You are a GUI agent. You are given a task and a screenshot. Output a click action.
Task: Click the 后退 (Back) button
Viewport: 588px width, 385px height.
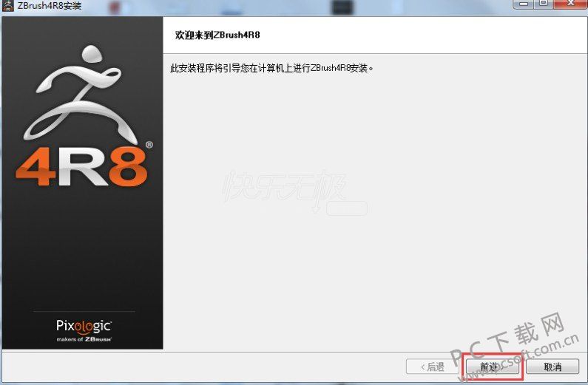click(x=433, y=367)
